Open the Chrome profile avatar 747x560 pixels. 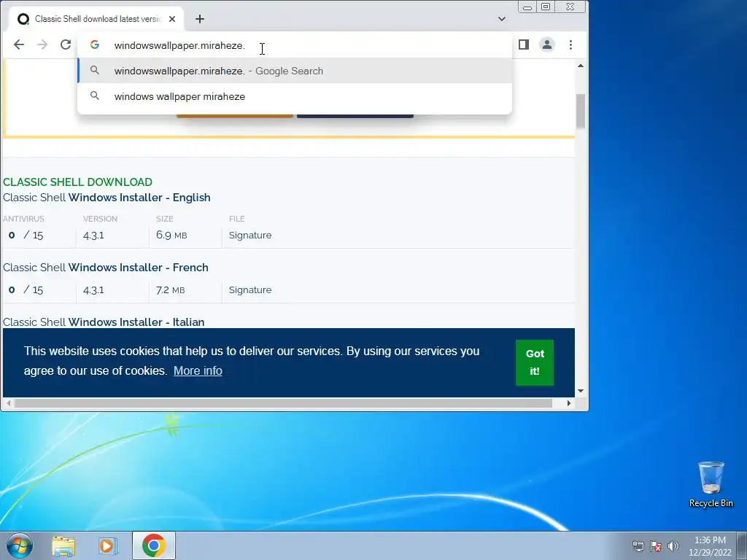tap(547, 44)
